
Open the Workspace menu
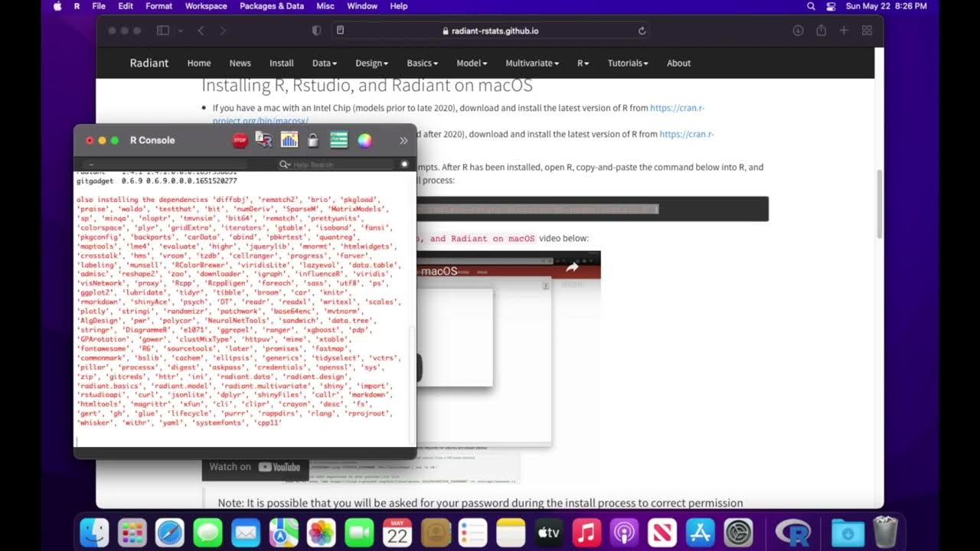[206, 6]
